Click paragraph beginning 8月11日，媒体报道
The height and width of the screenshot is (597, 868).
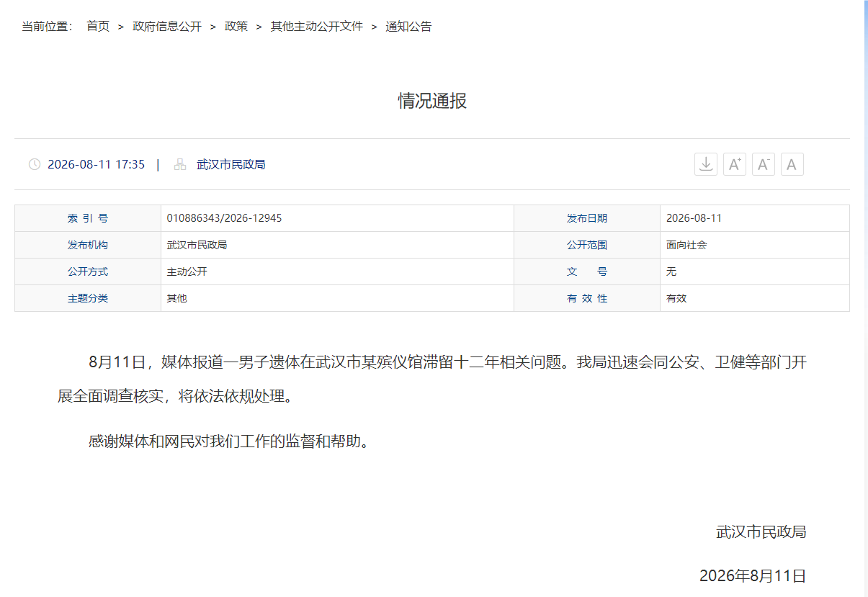(432, 380)
